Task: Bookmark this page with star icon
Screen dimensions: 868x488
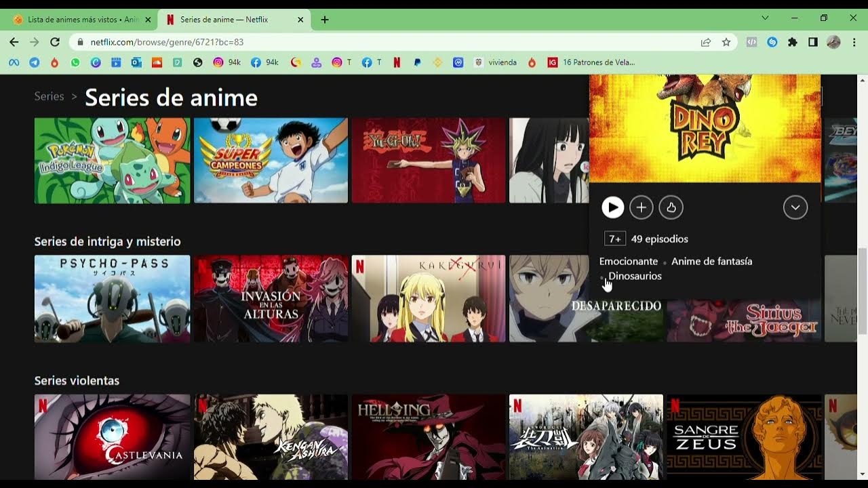Action: point(726,42)
